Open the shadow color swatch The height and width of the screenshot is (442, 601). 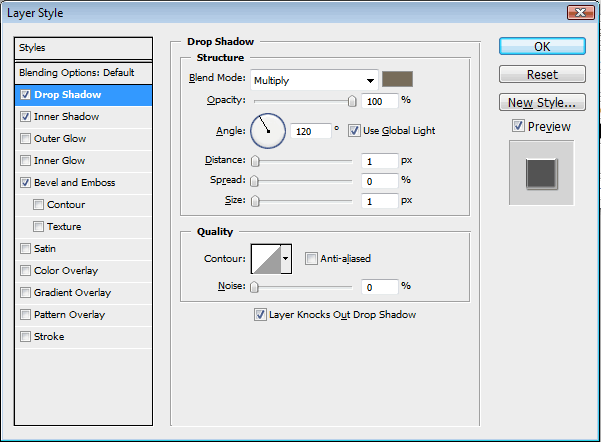click(397, 79)
